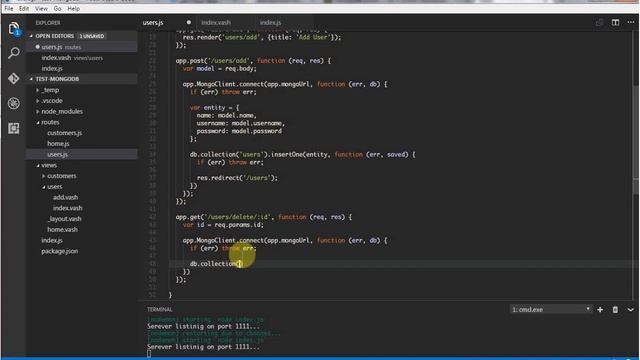The width and height of the screenshot is (640, 360).
Task: Click the 1 UNSAVED badge
Action: [x=91, y=36]
